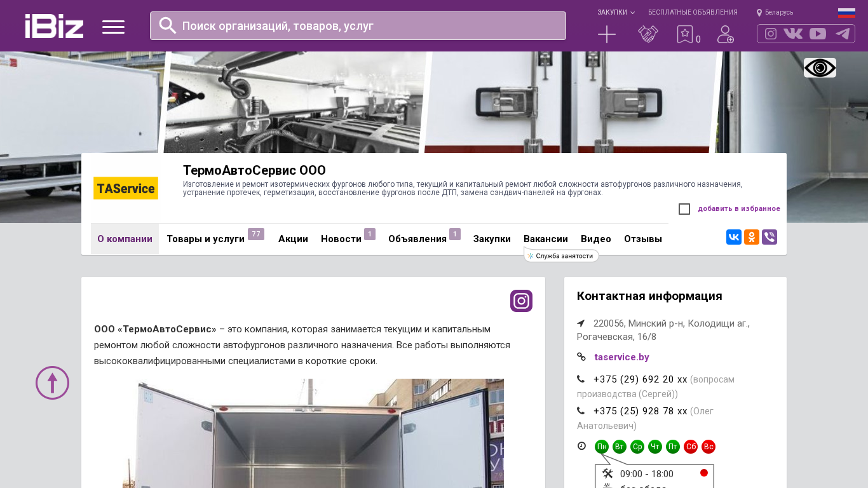The width and height of the screenshot is (868, 488).
Task: Click the iBiz logo
Action: point(54,26)
